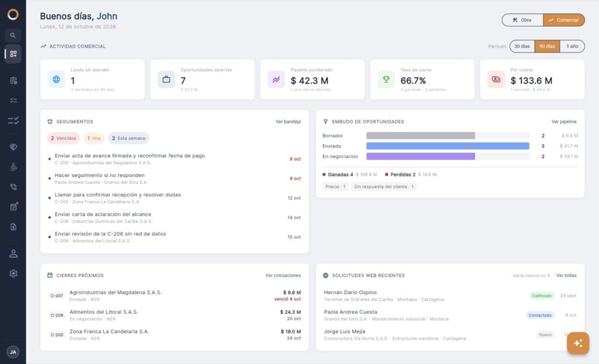The height and width of the screenshot is (364, 599).
Task: Open Zona Franca La Candelaria closing row
Action: (174, 335)
